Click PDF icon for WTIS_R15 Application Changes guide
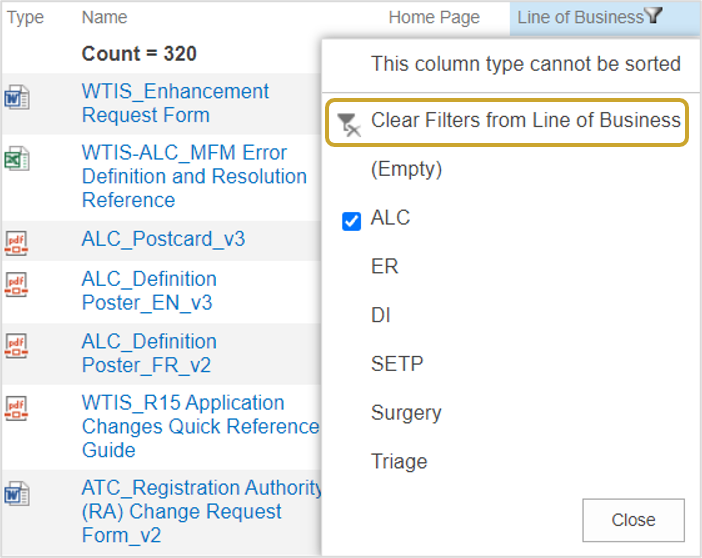702x558 pixels. click(x=16, y=408)
